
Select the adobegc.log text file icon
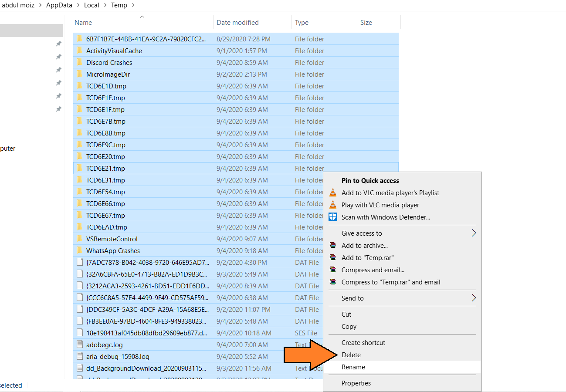[79, 345]
